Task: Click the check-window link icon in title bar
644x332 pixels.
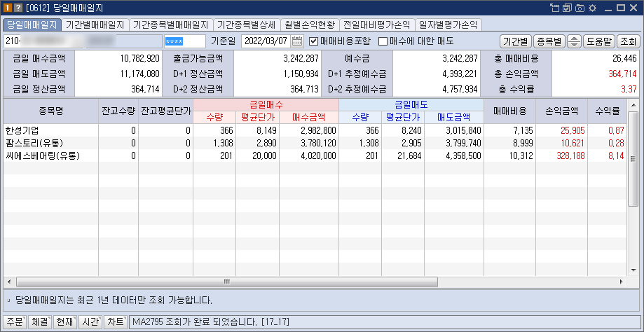Action: coord(567,8)
